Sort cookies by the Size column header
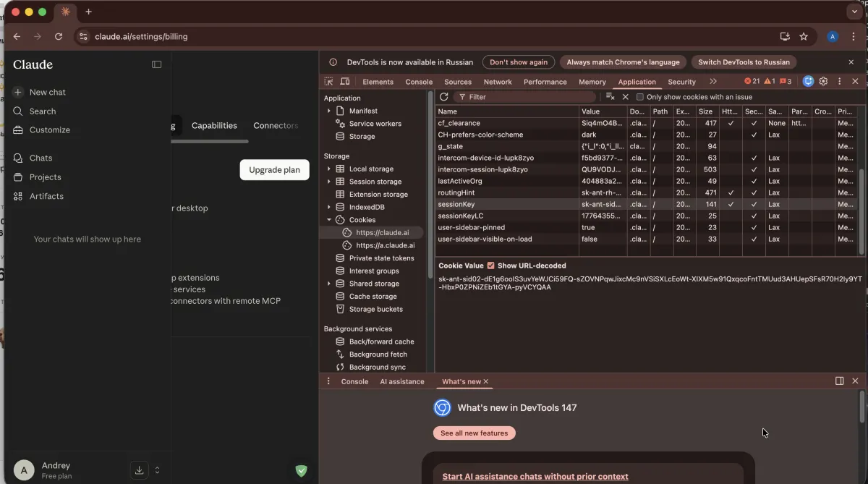 (707, 111)
